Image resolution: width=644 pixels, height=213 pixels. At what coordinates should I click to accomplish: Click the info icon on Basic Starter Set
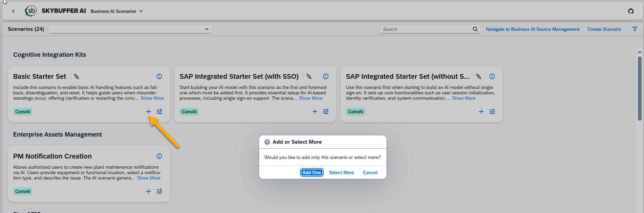[159, 76]
